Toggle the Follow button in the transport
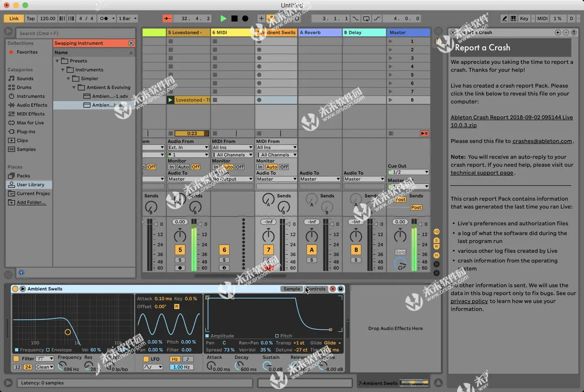The height and width of the screenshot is (392, 584). point(167,19)
